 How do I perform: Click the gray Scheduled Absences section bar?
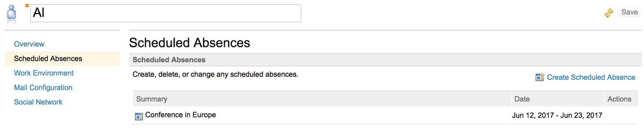pyautogui.click(x=385, y=60)
